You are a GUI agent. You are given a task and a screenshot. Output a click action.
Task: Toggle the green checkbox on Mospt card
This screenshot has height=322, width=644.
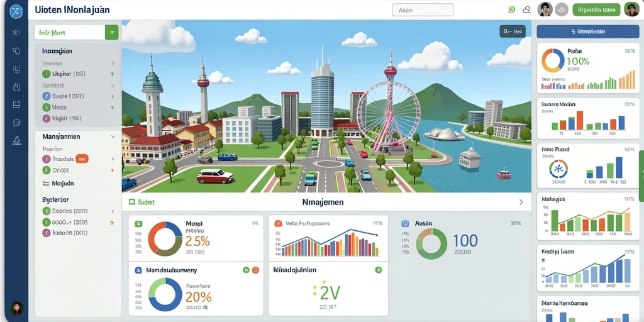[x=138, y=224]
